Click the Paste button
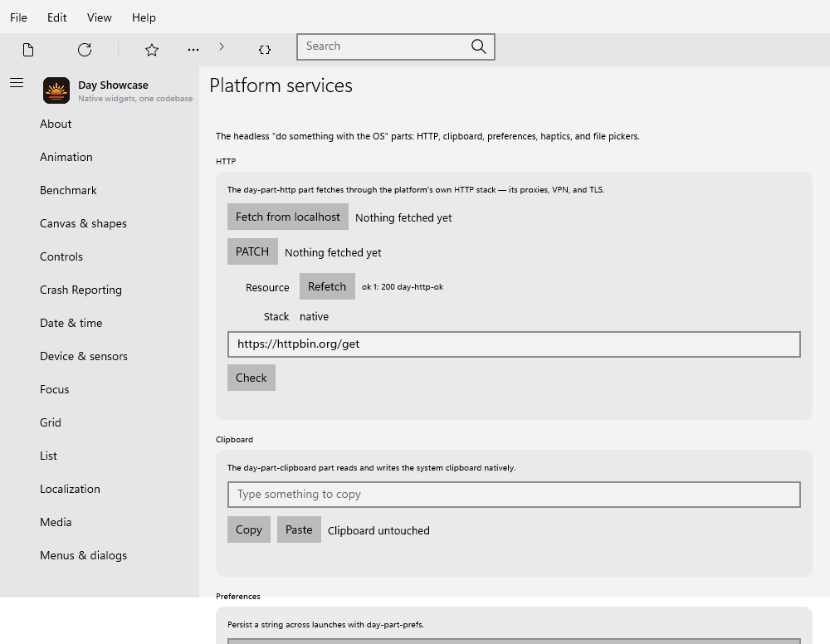The height and width of the screenshot is (644, 830). point(299,529)
